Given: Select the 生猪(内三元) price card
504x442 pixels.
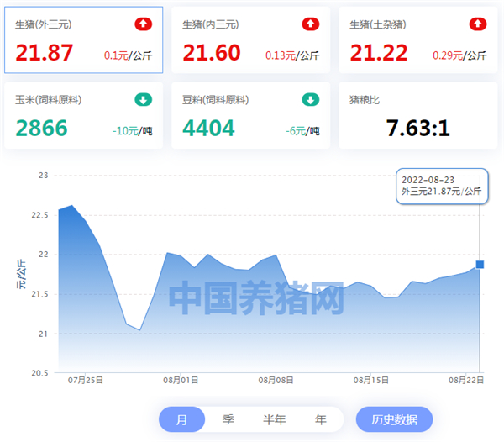Looking at the screenshot, I should pos(250,40).
